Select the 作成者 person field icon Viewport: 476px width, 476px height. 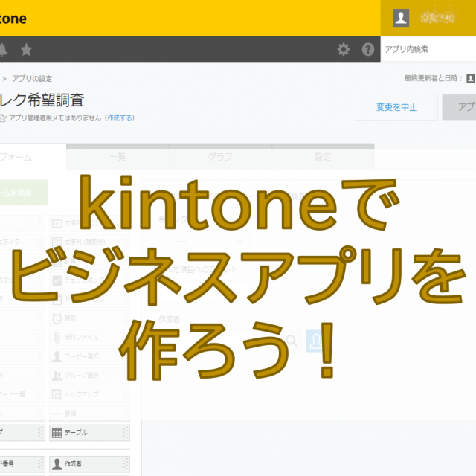click(x=57, y=464)
